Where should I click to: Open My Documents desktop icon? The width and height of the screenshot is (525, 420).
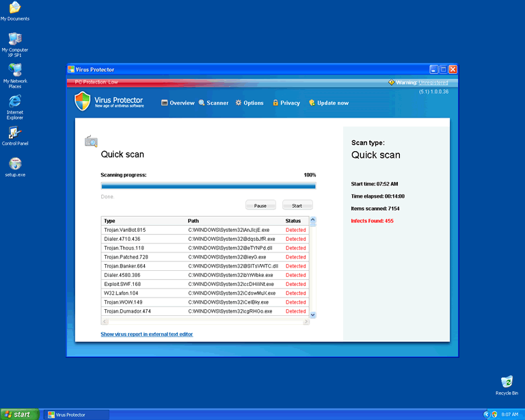(14, 8)
